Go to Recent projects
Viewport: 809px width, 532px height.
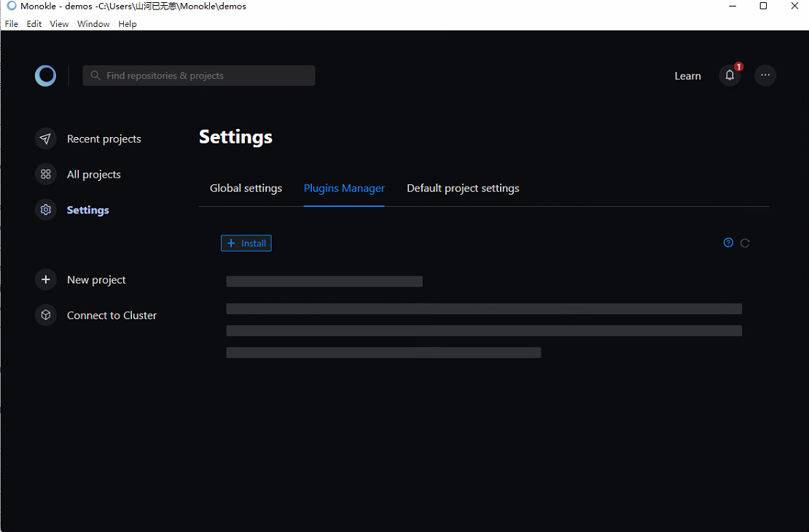coord(103,138)
